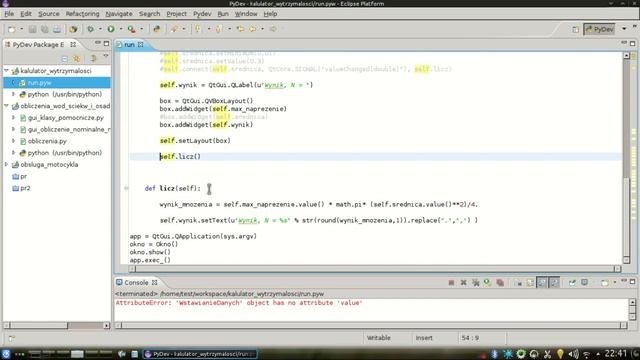Expand obsluga_motocykla project
This screenshot has width=640, height=360.
pyautogui.click(x=7, y=164)
